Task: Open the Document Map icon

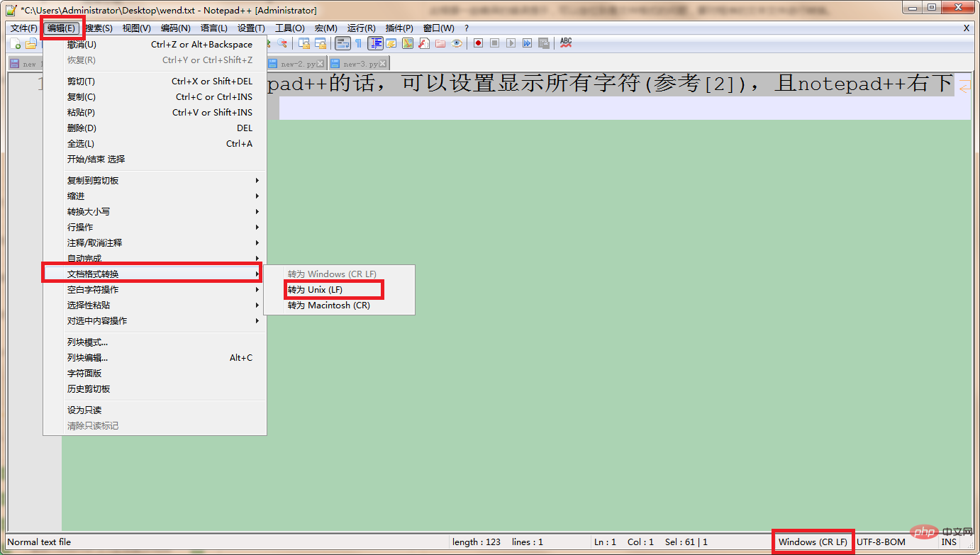Action: (x=408, y=43)
